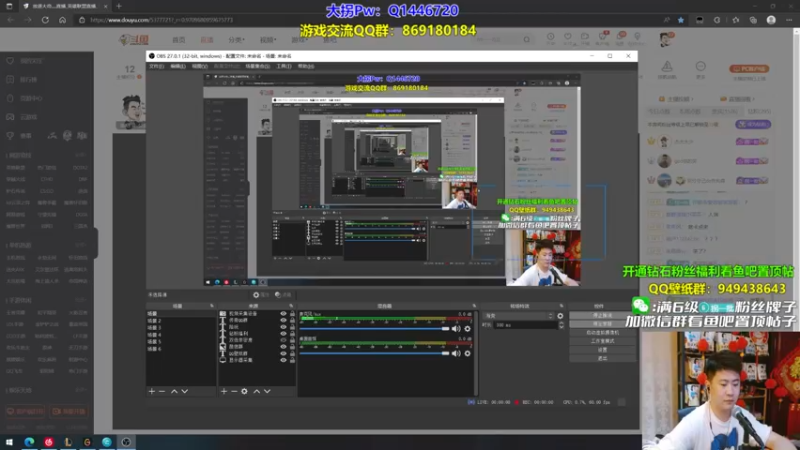Toggle visibility of the qq壁纸群 source
The height and width of the screenshot is (450, 800).
(283, 354)
